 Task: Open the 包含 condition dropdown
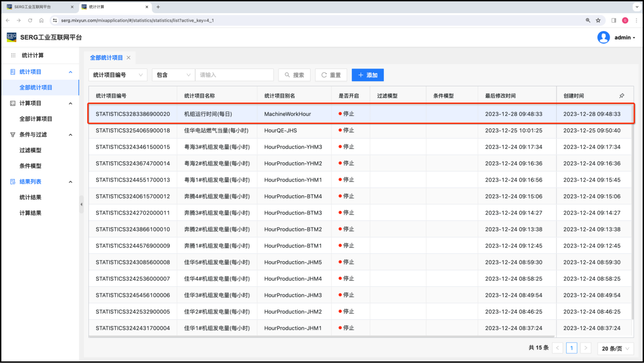173,75
